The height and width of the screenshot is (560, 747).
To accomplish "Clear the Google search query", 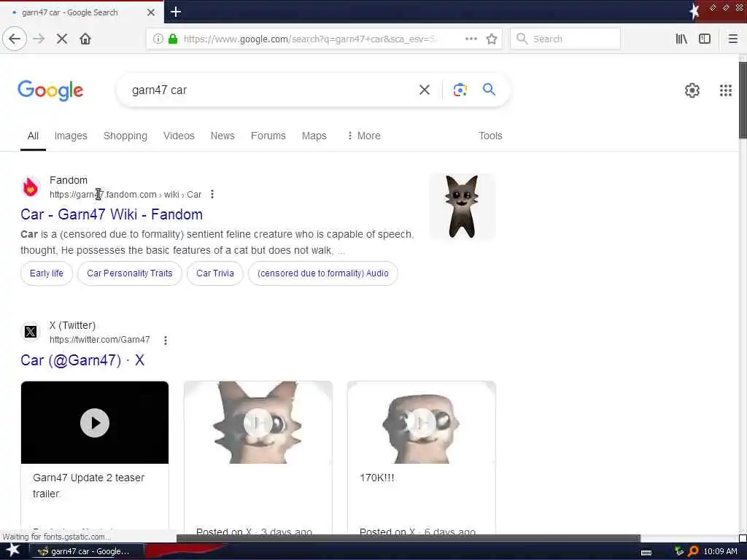I will click(x=424, y=90).
